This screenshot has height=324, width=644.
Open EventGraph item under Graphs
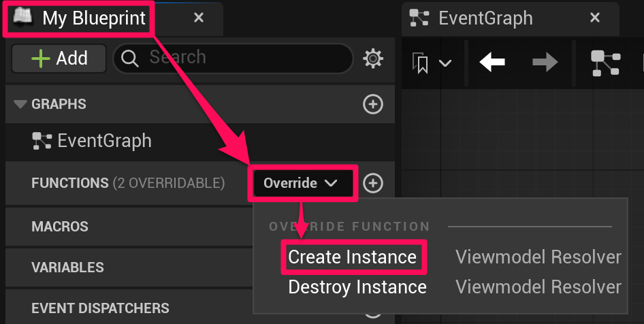coord(104,141)
